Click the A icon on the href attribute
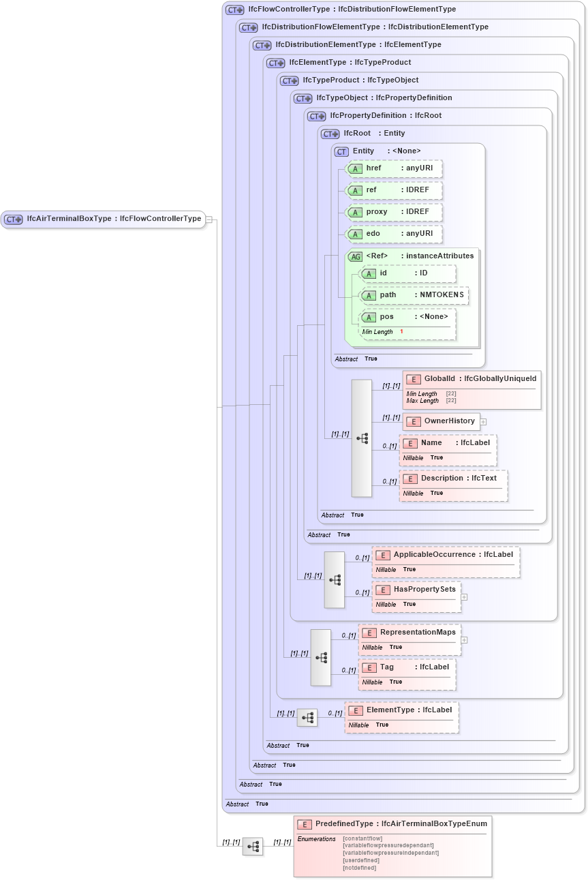Viewport: 588px width, 880px height. [x=355, y=168]
